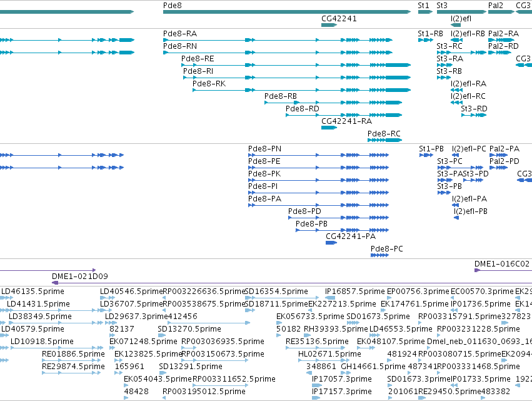532x401 pixels.
Task: Open EST label SD16354.5prime
Action: point(276,292)
